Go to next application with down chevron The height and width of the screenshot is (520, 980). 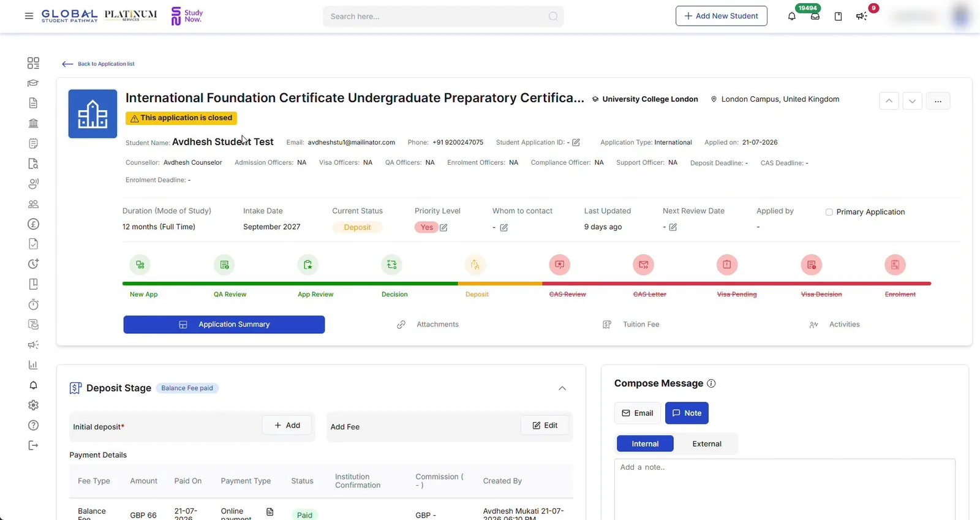coord(912,101)
